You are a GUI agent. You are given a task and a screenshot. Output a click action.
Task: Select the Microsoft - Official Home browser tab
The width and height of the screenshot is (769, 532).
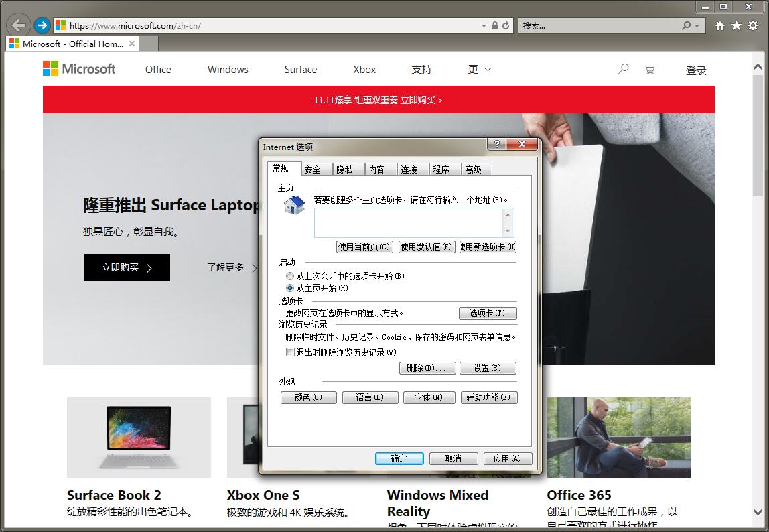tap(72, 44)
